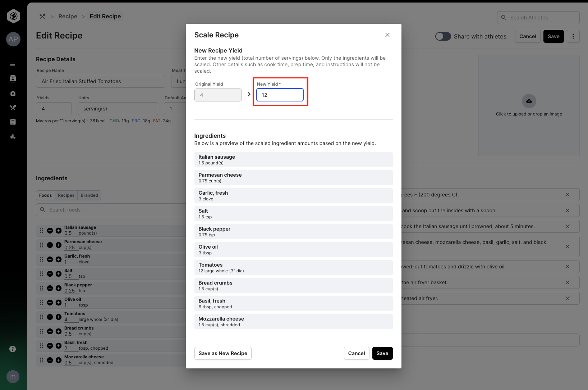Screen dimensions: 588x390
Task: Click drag handle for Garlic, fresh
Action: click(41, 259)
